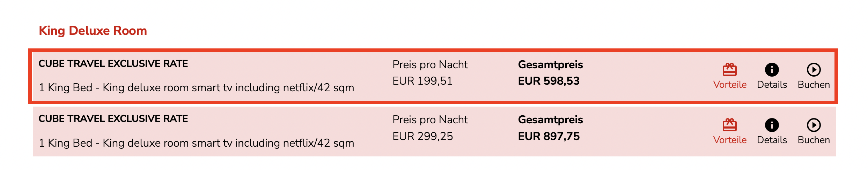The height and width of the screenshot is (170, 868).
Task: Select the second CUBE TRAVEL EXCLUSIVE RATE title
Action: [113, 119]
